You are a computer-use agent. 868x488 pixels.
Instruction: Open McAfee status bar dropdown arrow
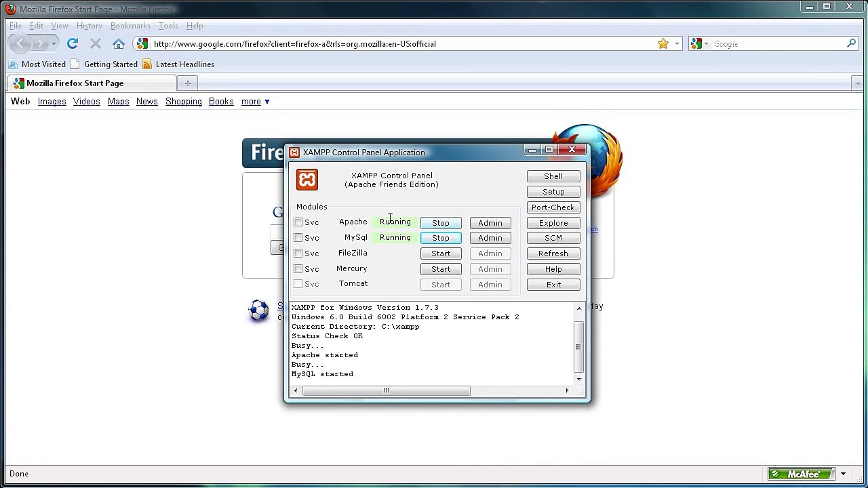(x=844, y=474)
